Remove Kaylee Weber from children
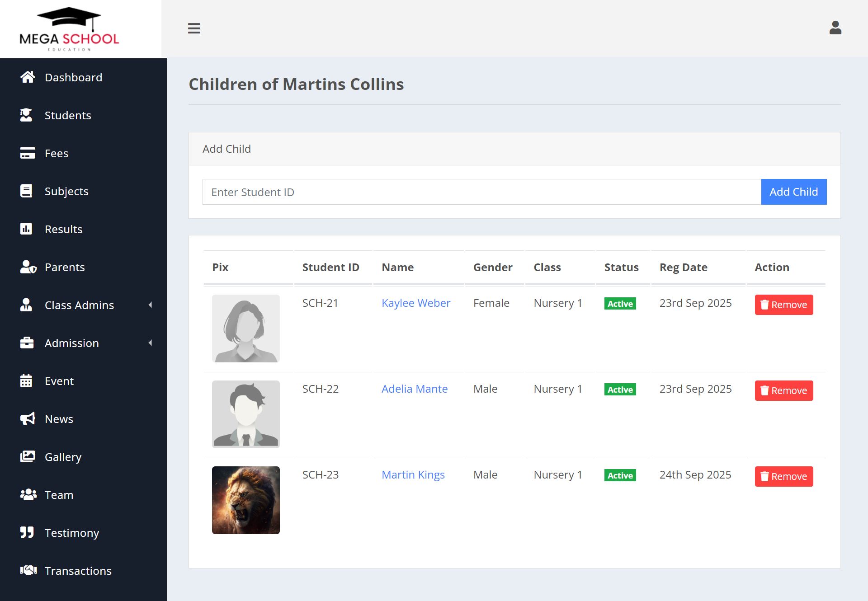The image size is (868, 601). point(783,305)
